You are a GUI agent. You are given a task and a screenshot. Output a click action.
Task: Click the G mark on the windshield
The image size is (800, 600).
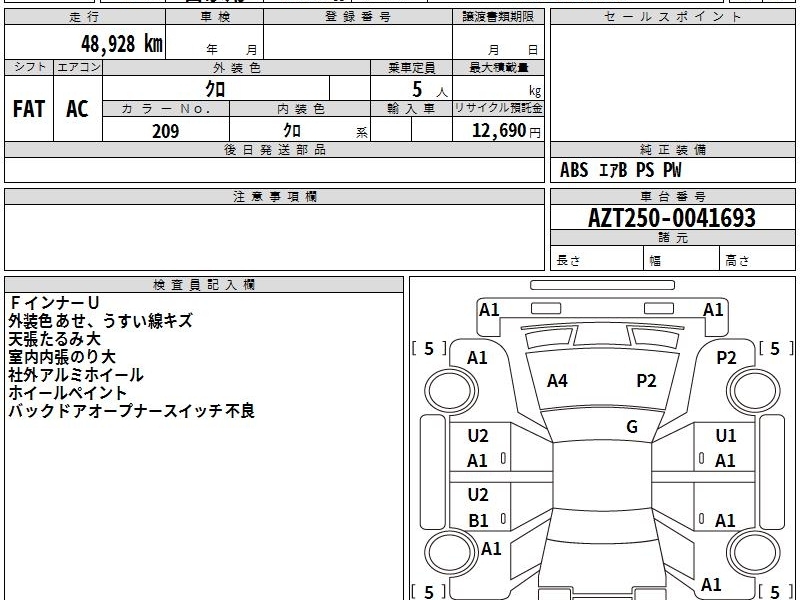632,427
